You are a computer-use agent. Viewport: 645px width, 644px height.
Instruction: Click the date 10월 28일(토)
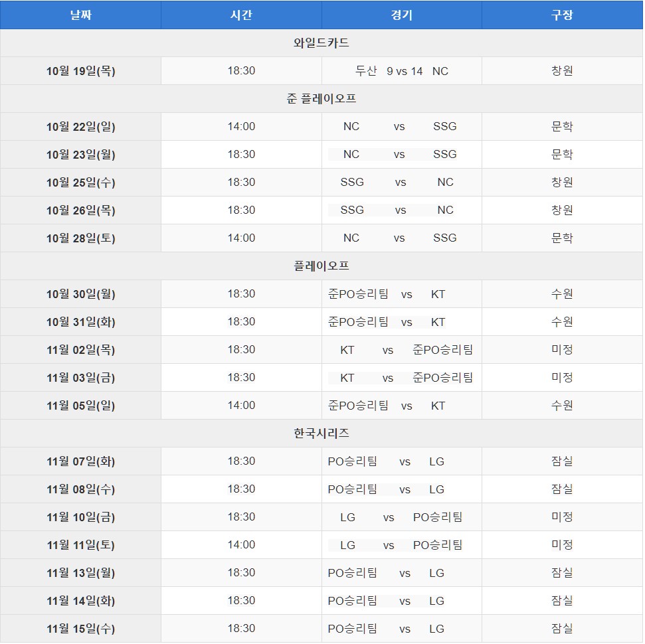pos(80,238)
